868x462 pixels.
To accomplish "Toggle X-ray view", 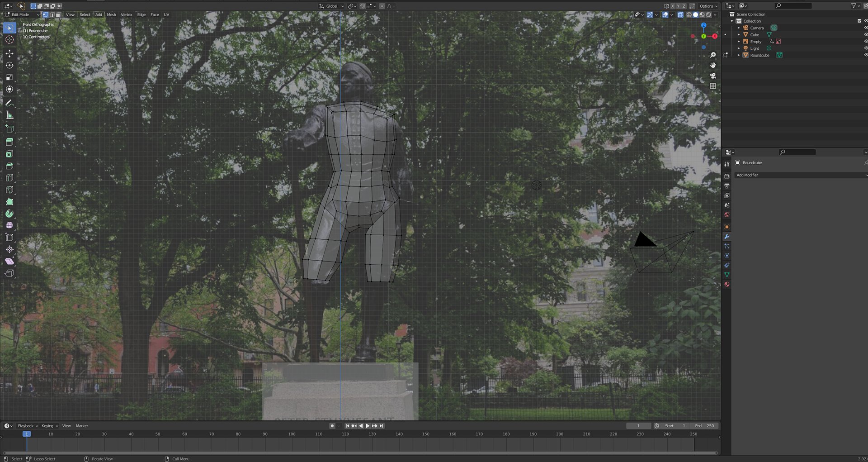I will point(680,14).
